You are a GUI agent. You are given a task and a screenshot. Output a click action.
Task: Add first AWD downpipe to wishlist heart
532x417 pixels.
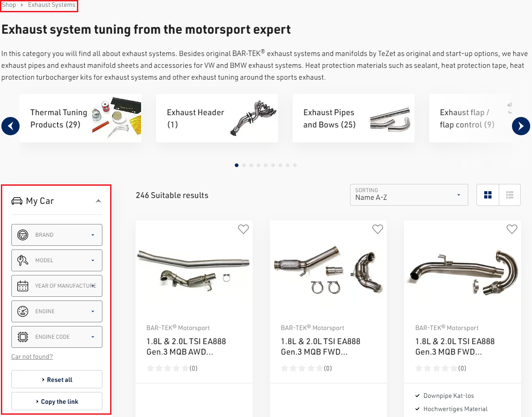243,229
